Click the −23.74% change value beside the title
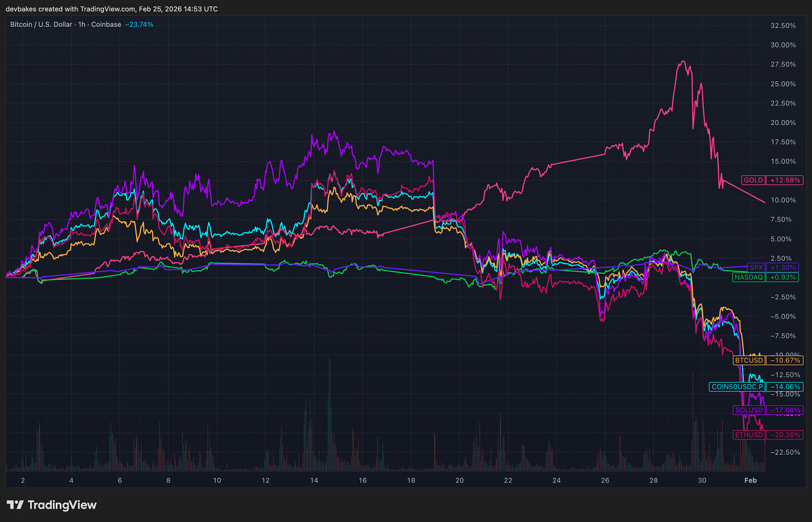 click(139, 25)
